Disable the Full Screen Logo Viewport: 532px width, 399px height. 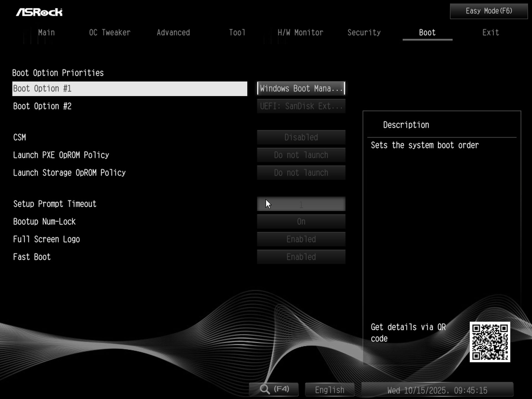coord(301,239)
